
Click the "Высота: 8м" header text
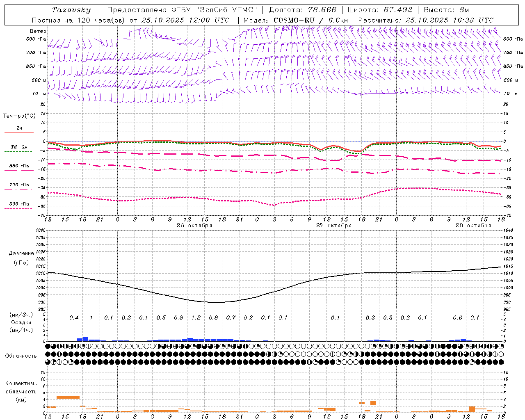(446, 10)
